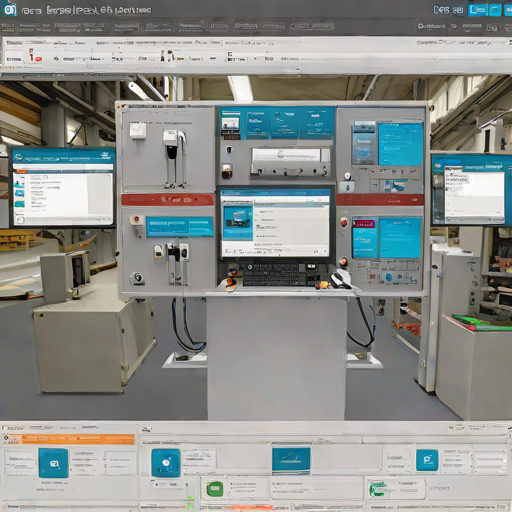Click the red indicator icon in the toolbar
512x512 pixels.
(x=35, y=56)
